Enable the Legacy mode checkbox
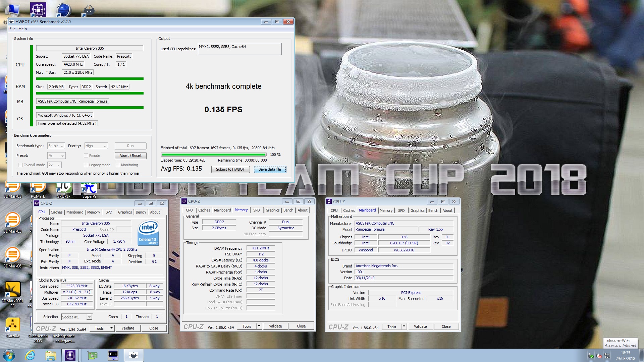 pyautogui.click(x=86, y=165)
